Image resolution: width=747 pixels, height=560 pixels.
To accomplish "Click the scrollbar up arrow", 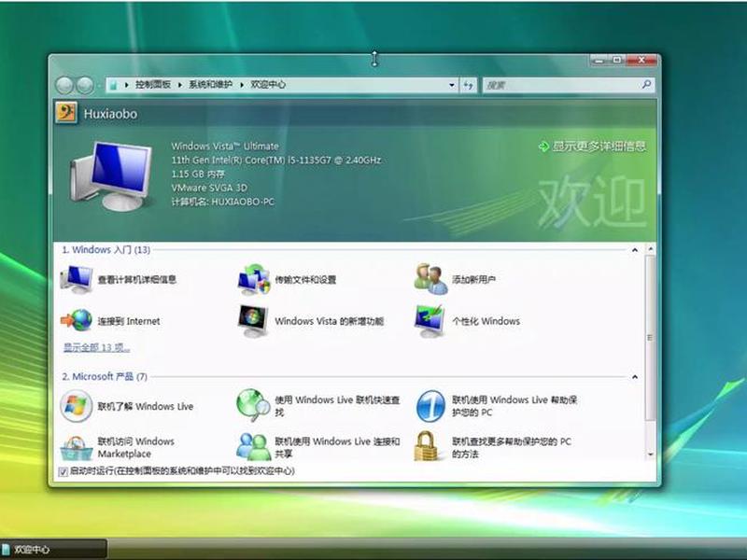I will pos(650,249).
